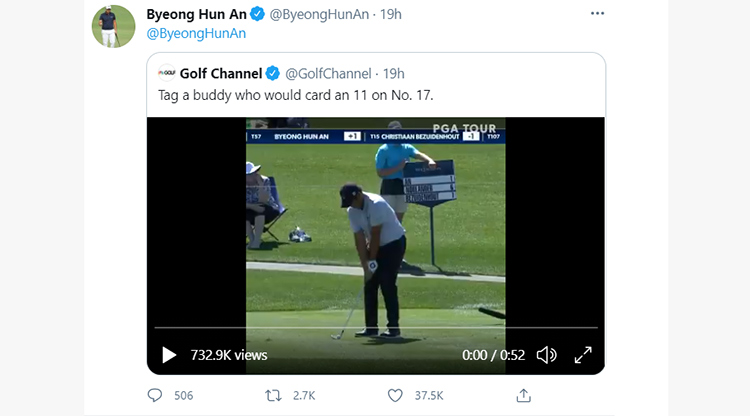
Task: Expand video to fullscreen
Action: pos(583,355)
